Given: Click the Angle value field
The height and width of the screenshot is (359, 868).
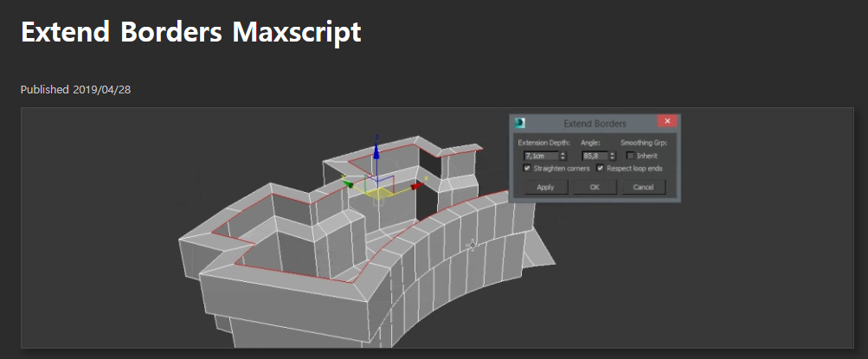Looking at the screenshot, I should [595, 156].
